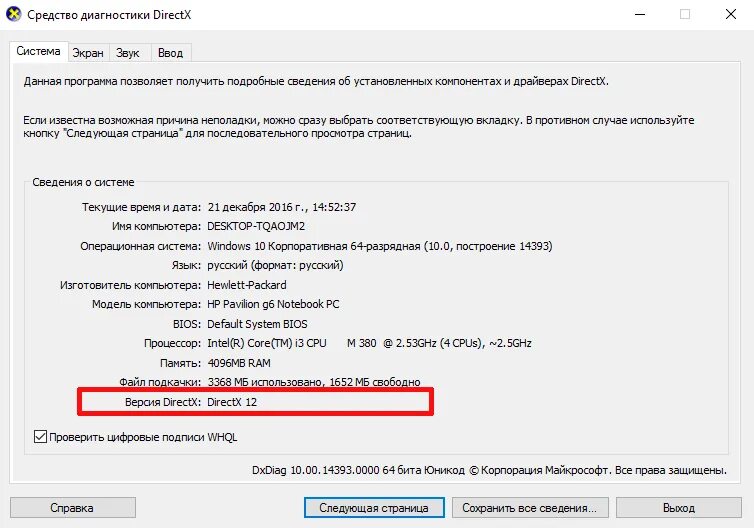Click the Выход button
754x528 pixels.
[x=679, y=508]
